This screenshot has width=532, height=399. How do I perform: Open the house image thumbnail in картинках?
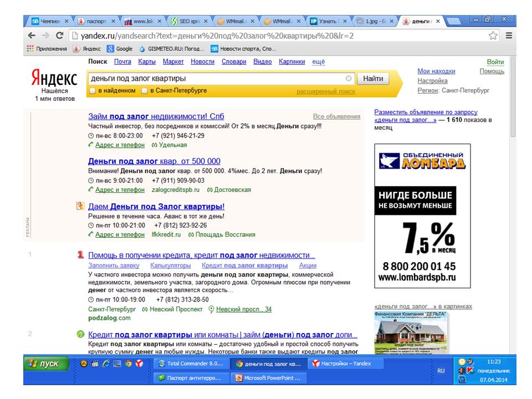coord(411,333)
